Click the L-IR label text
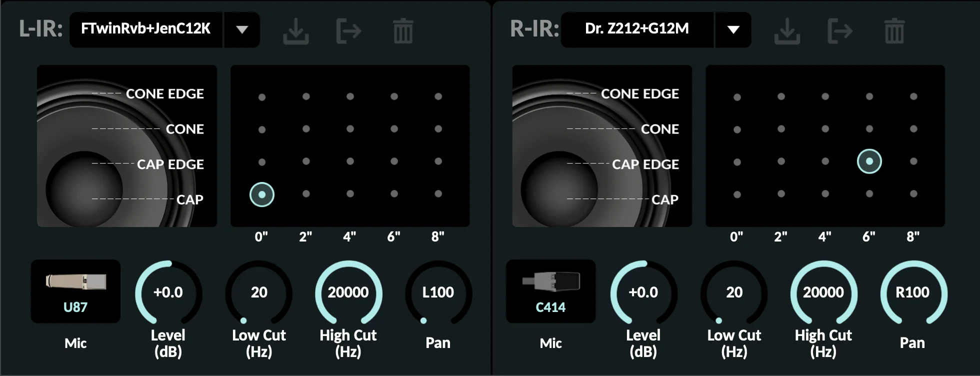Viewport: 980px width, 376px height. click(x=41, y=29)
